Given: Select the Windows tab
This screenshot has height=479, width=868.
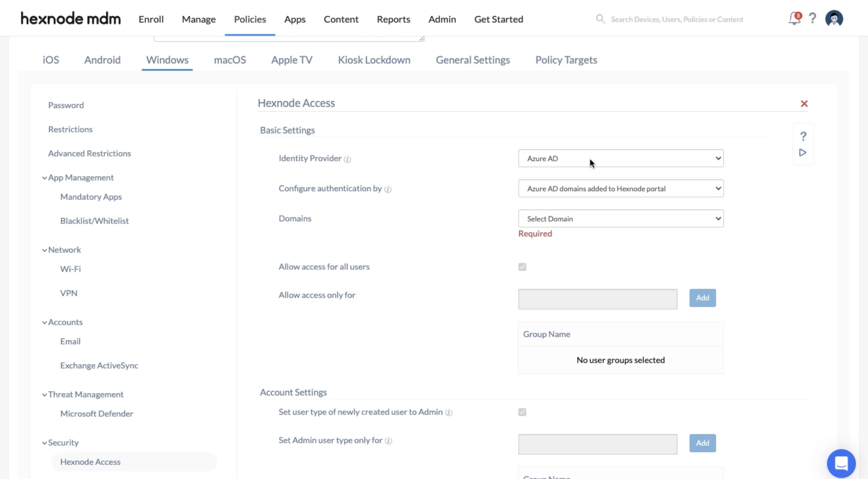Looking at the screenshot, I should (x=167, y=60).
